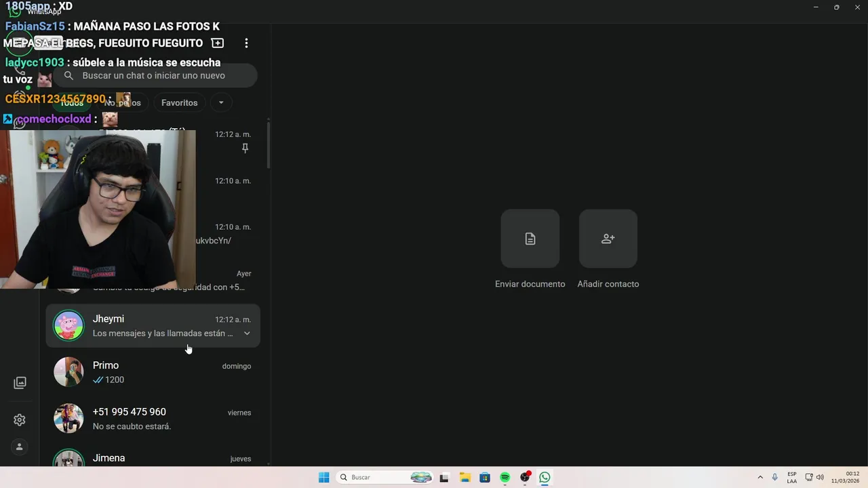Viewport: 868px width, 488px height.
Task: Click Jheymi's Peppa Pig profile picture
Action: [68, 326]
